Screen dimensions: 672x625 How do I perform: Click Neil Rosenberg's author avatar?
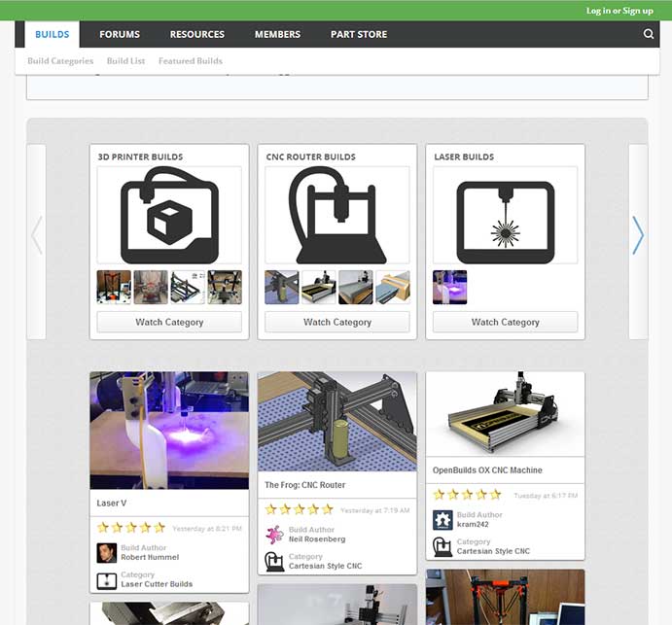tap(275, 535)
